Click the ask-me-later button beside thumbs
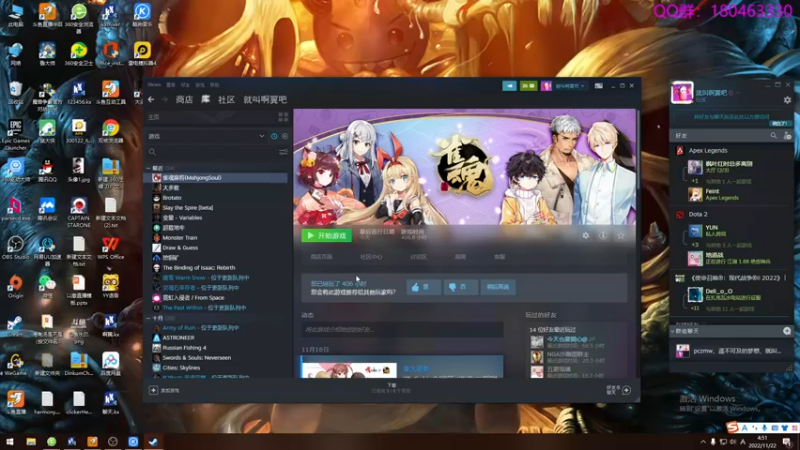 click(x=497, y=287)
